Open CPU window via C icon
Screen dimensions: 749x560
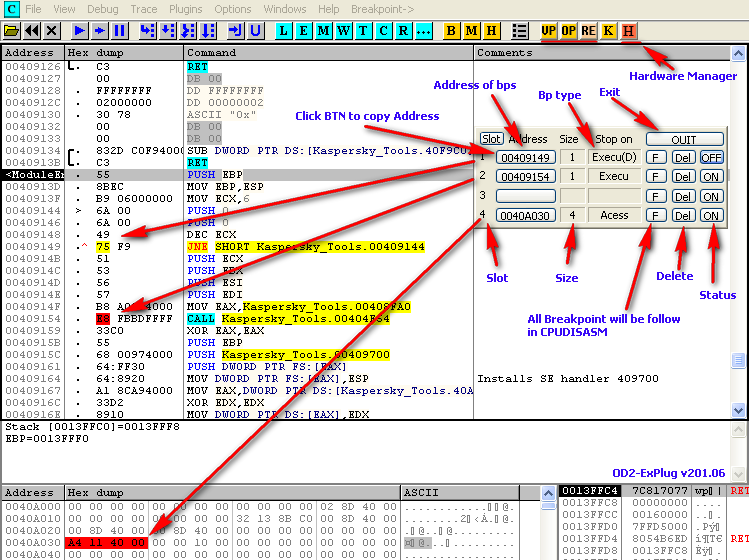click(x=383, y=31)
